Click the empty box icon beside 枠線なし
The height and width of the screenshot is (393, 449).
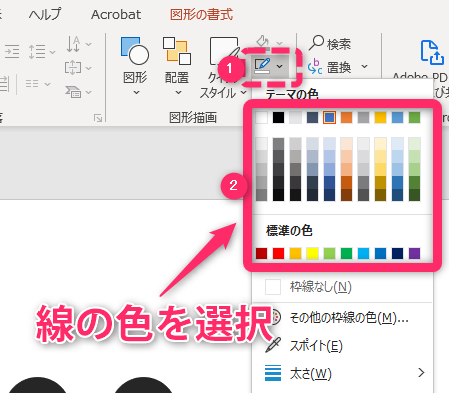point(273,287)
